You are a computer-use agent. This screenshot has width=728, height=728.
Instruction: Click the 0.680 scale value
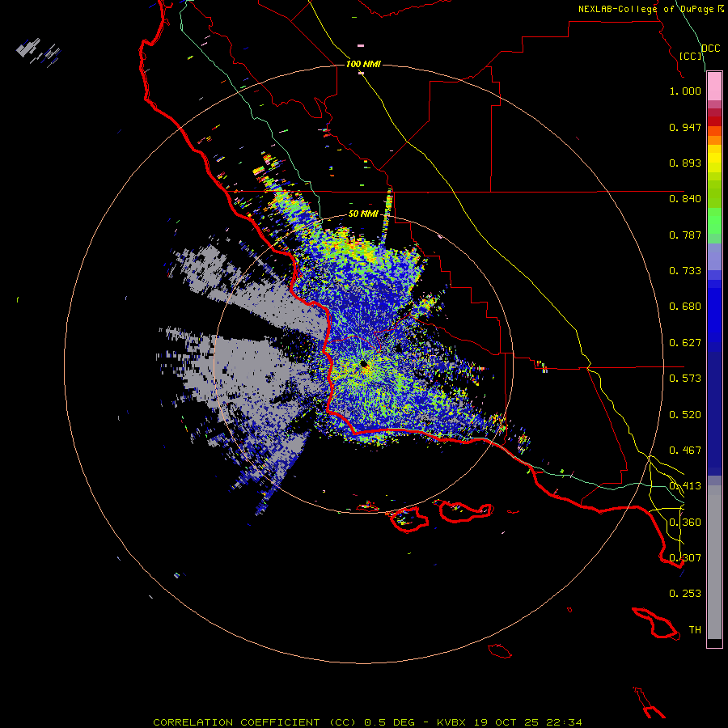685,307
